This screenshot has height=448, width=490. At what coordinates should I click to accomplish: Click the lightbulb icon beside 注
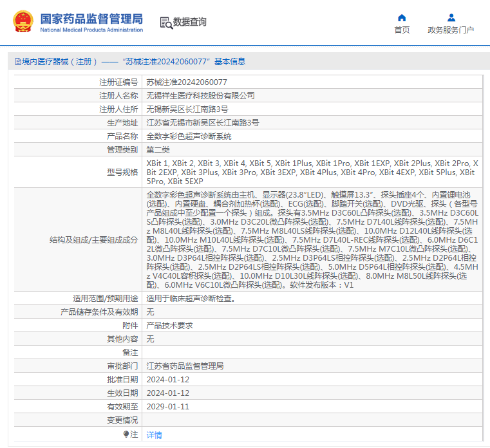click(x=126, y=434)
